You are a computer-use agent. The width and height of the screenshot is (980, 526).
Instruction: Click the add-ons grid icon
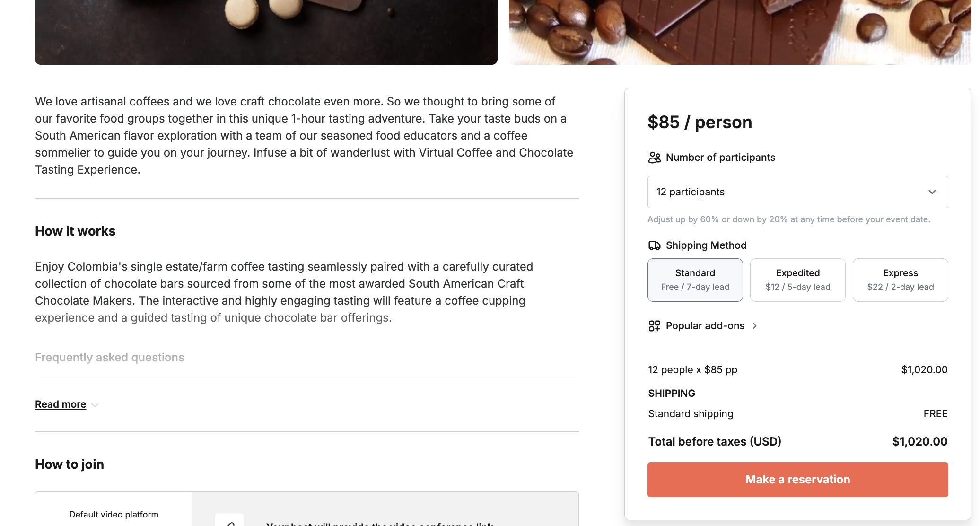click(x=654, y=326)
